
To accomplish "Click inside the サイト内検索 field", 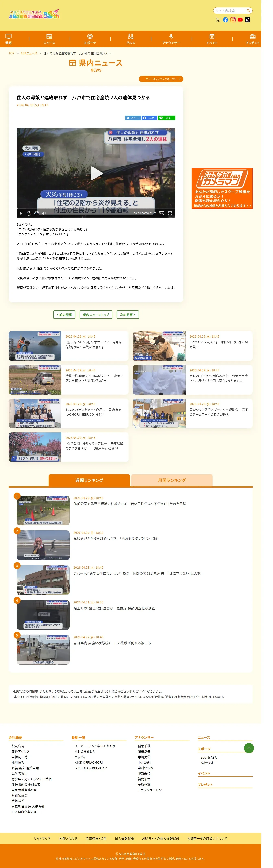I will [x=230, y=11].
